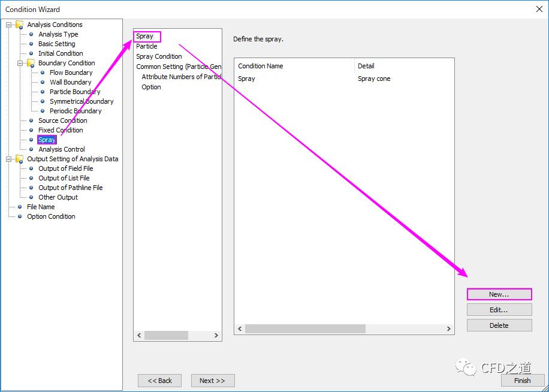This screenshot has width=549, height=392.
Task: Click bullet icon beside Flow Boundary
Action: click(43, 73)
